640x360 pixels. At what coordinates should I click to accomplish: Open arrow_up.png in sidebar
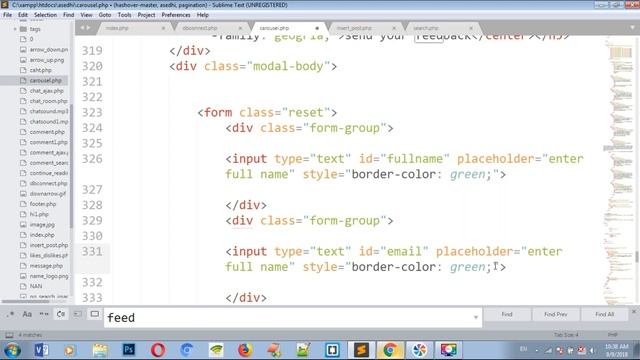[47, 60]
